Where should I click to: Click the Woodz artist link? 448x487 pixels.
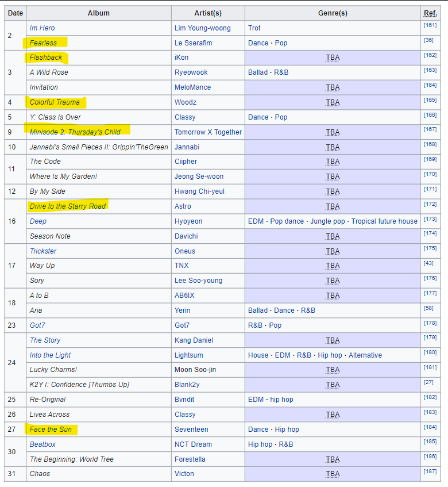pos(186,102)
